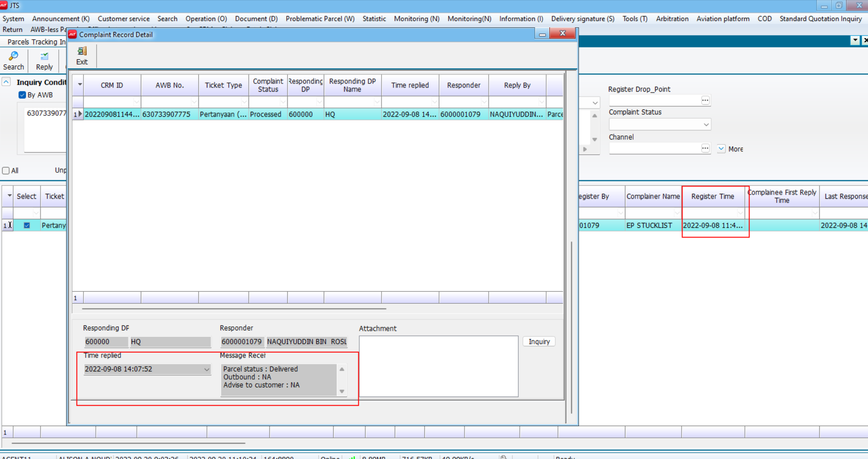Screen dimensions: 868x459
Task: Click Responder name NAQUIYUDDIN BIN ROSL field
Action: point(306,341)
